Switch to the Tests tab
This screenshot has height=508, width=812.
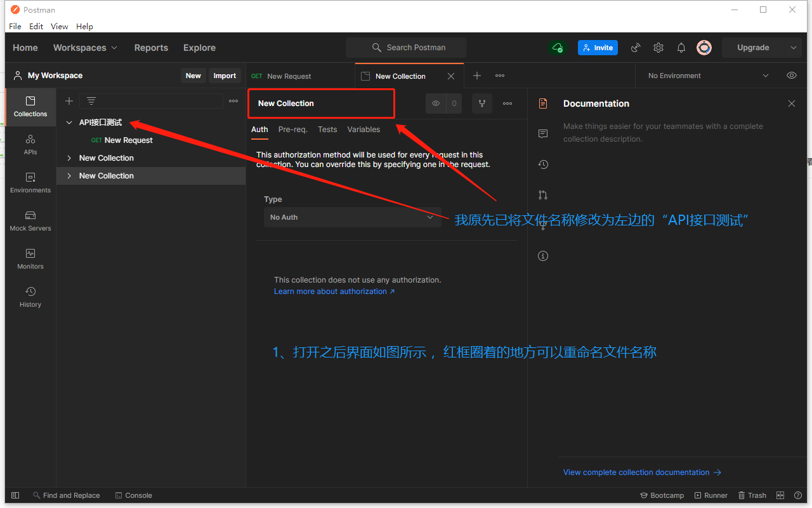[327, 130]
